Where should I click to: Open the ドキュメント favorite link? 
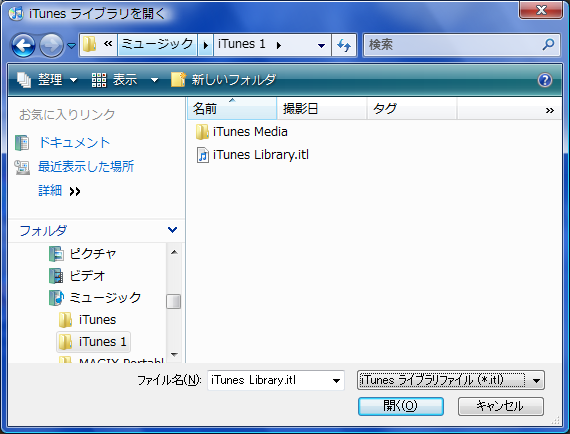pos(74,142)
